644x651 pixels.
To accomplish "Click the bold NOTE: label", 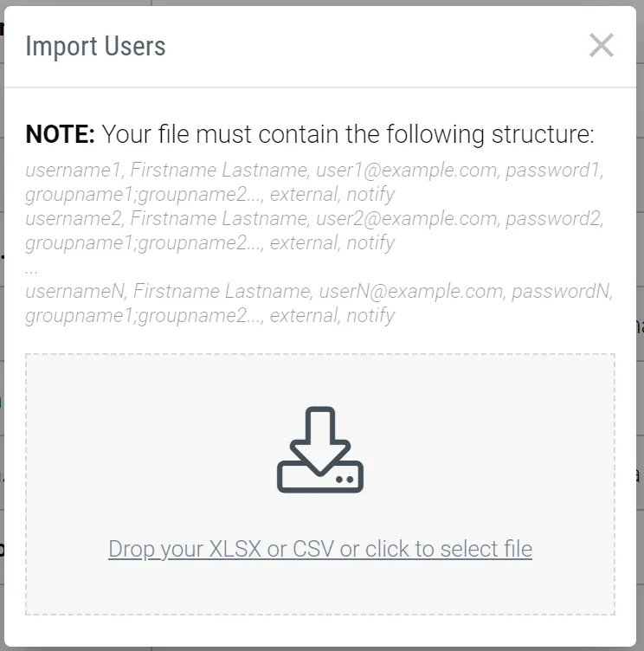I will [x=60, y=135].
